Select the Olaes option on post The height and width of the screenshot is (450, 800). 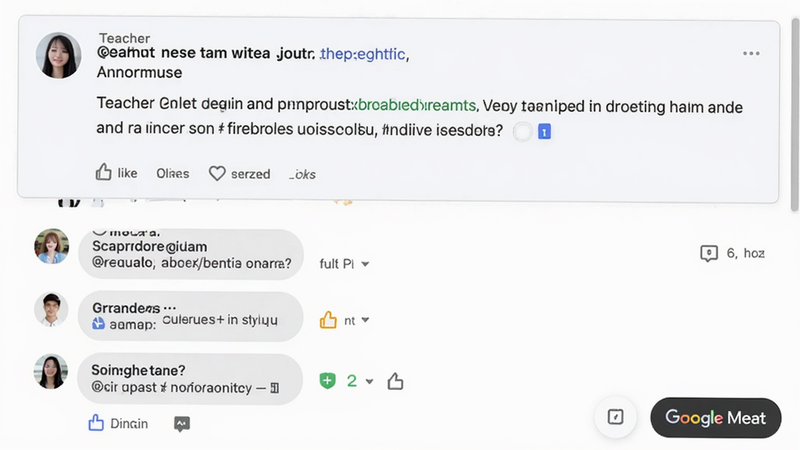172,174
